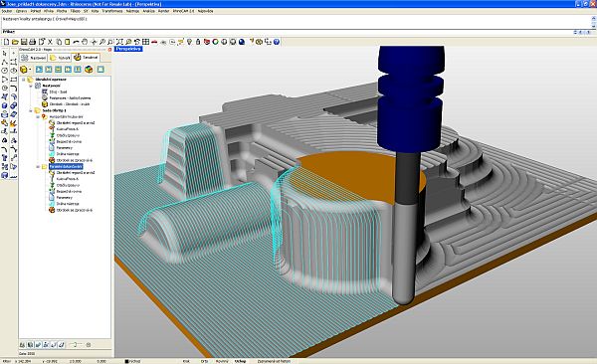Save the model with the floppy disk icon
Viewport: 597px width, 364px height.
click(x=24, y=42)
